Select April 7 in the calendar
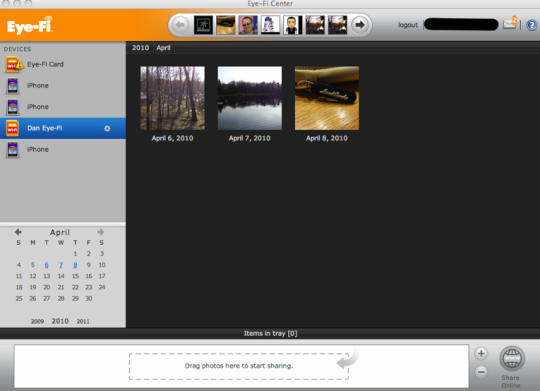This screenshot has width=540, height=391. pyautogui.click(x=61, y=265)
